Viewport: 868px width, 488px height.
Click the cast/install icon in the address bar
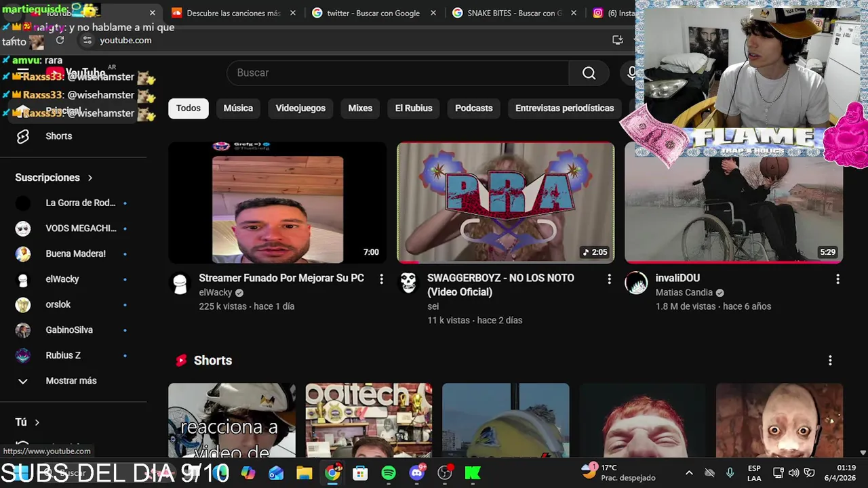617,41
